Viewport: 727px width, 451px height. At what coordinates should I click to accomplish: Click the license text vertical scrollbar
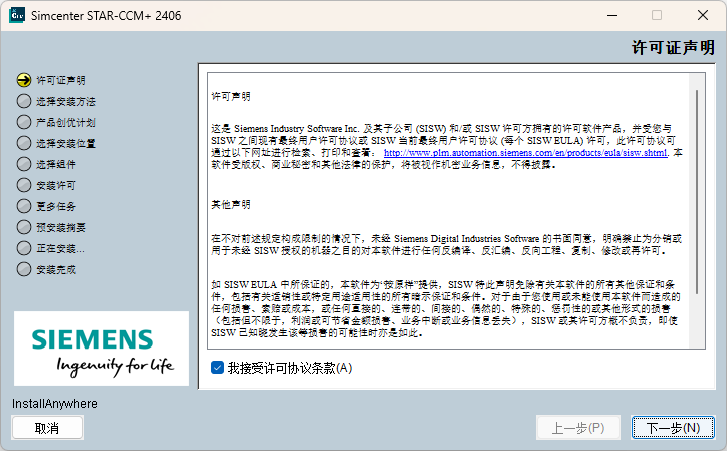[x=697, y=191]
